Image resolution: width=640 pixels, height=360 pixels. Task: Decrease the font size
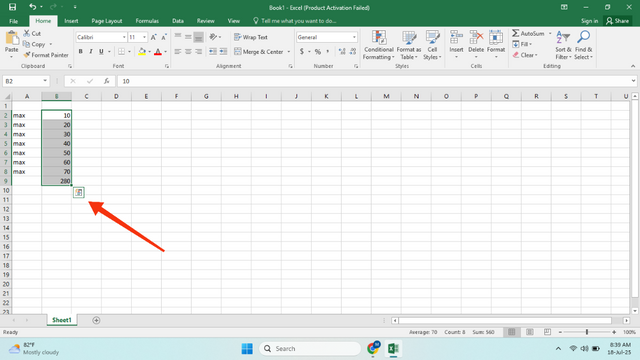click(x=164, y=37)
